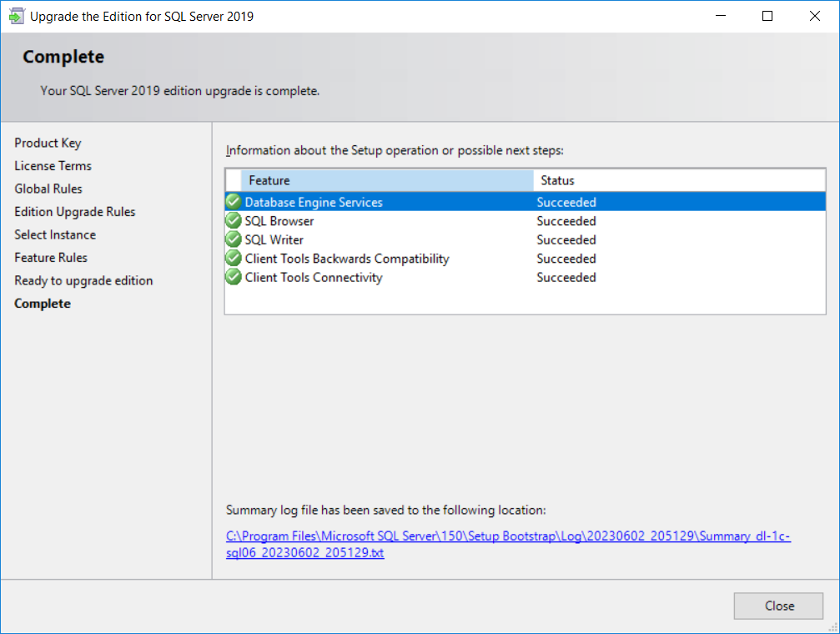The width and height of the screenshot is (840, 634).
Task: Click the Edition Upgrade Rules step
Action: (x=75, y=212)
